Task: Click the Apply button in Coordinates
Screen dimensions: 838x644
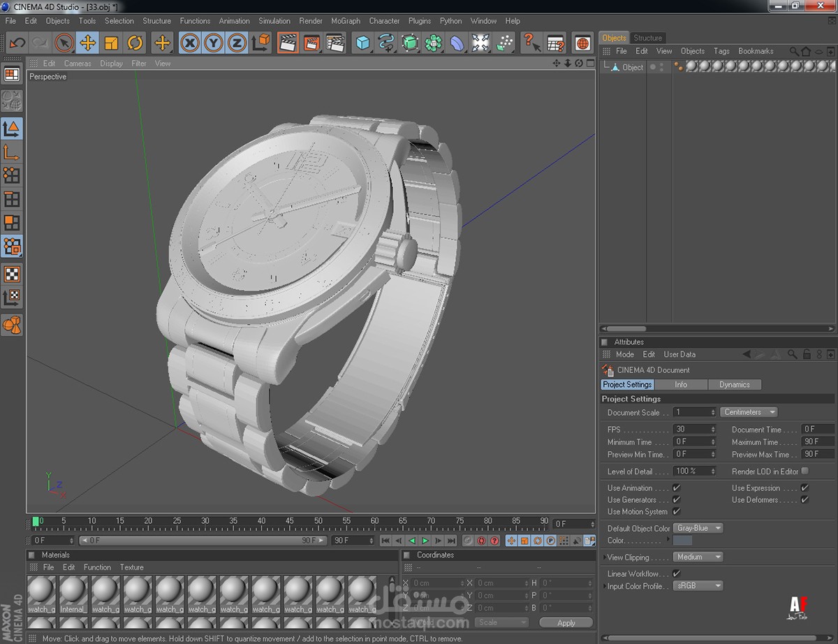Action: 566,622
